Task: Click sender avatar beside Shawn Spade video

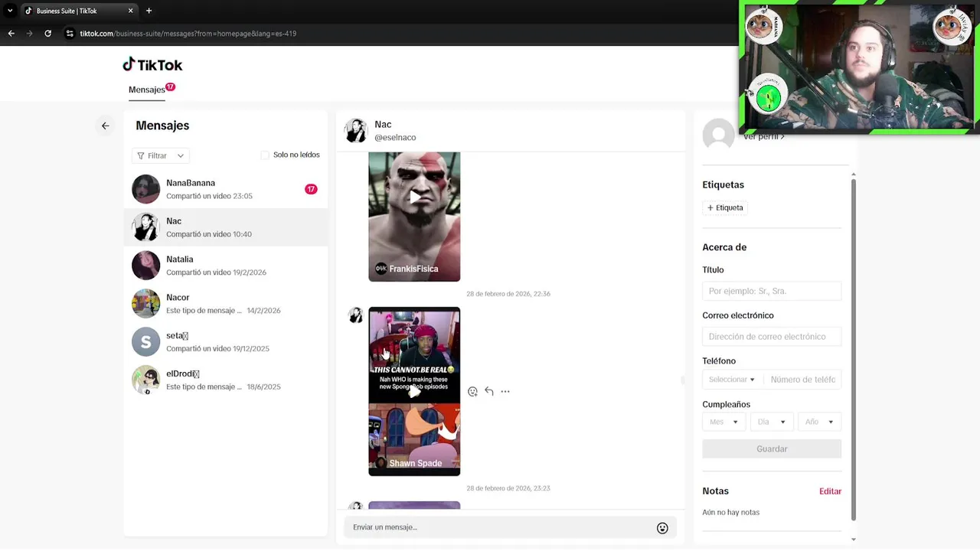Action: 356,315
